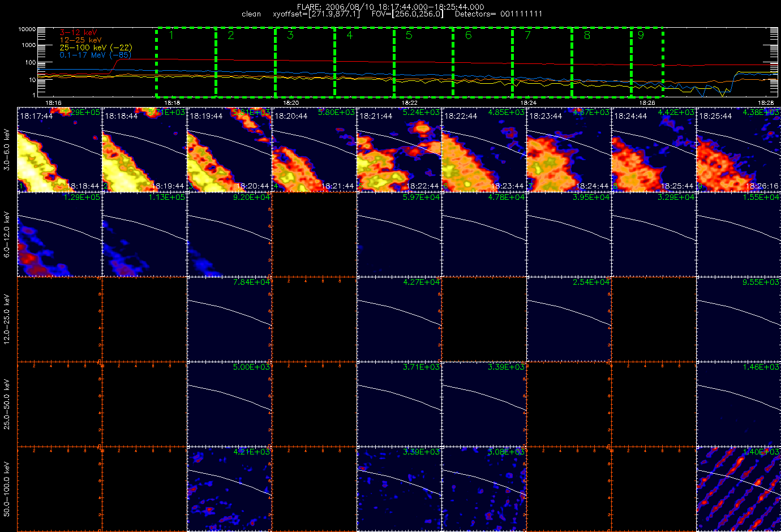
Task: Open the 3.0-6.0 keV image starting 18:25:44
Action: click(x=739, y=149)
